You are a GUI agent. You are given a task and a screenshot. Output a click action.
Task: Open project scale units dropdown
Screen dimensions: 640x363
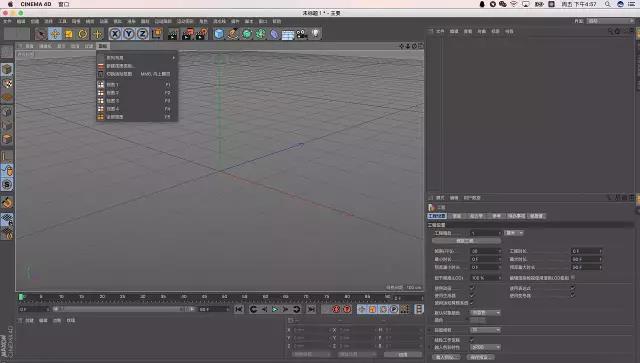(514, 233)
